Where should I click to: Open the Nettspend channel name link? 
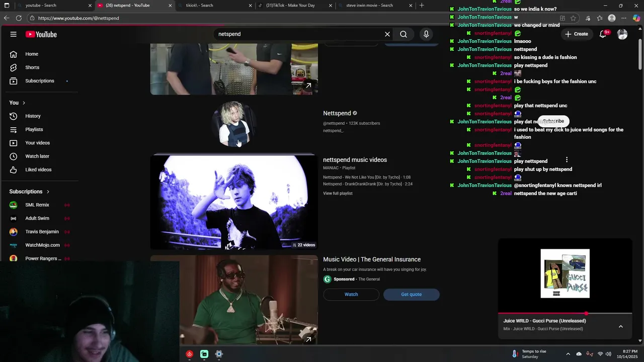pos(337,113)
